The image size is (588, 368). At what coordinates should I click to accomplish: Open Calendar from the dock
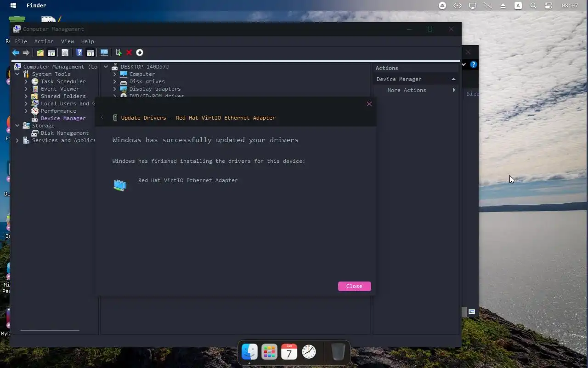pos(289,352)
